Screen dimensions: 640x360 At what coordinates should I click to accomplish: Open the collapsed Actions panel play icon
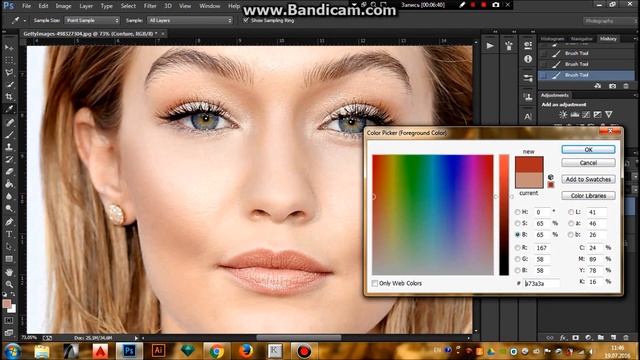click(x=490, y=46)
